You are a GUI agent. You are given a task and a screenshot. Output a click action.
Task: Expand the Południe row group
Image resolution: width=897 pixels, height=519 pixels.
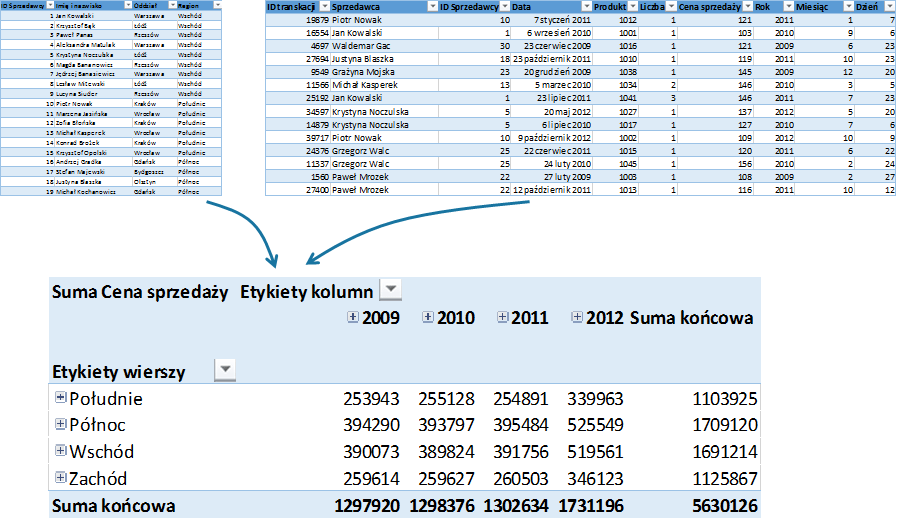pos(60,398)
